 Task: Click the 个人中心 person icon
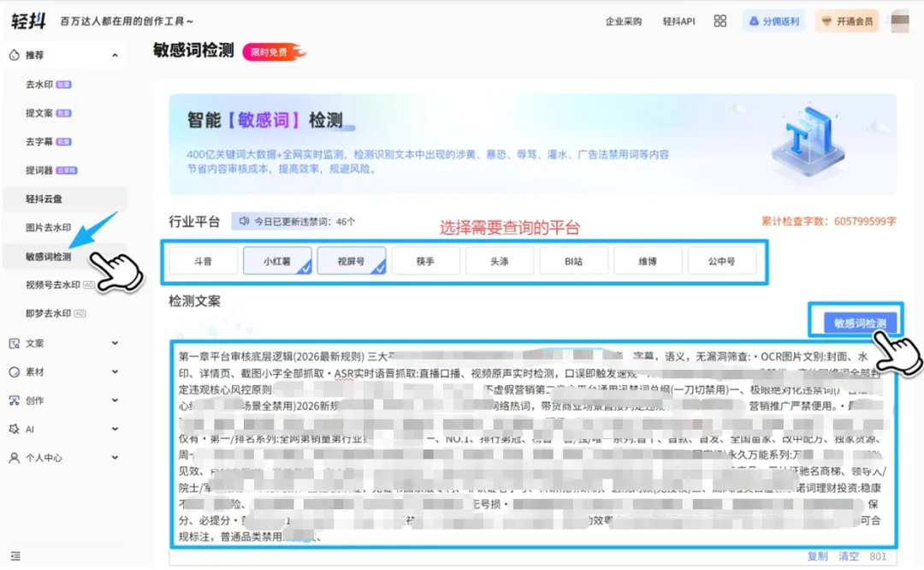click(x=15, y=458)
